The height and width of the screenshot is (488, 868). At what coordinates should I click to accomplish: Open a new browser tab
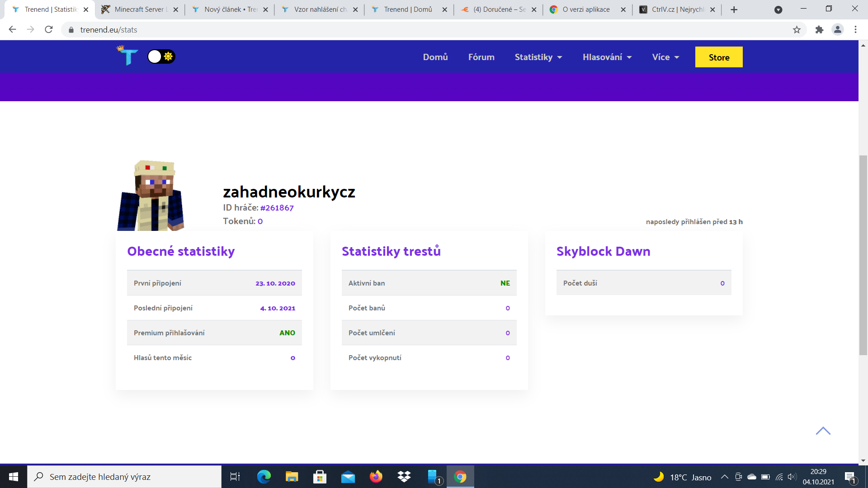click(734, 9)
